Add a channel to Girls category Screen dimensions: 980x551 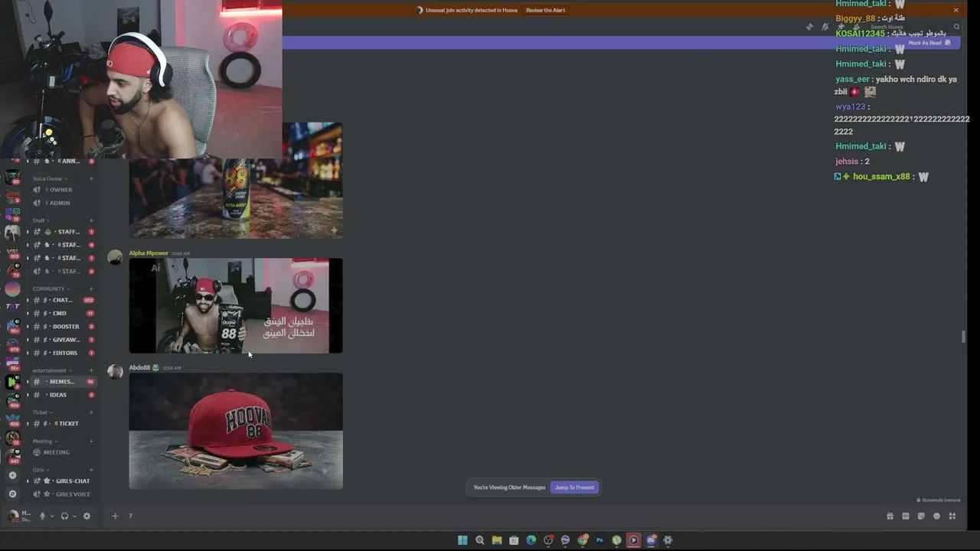[91, 470]
